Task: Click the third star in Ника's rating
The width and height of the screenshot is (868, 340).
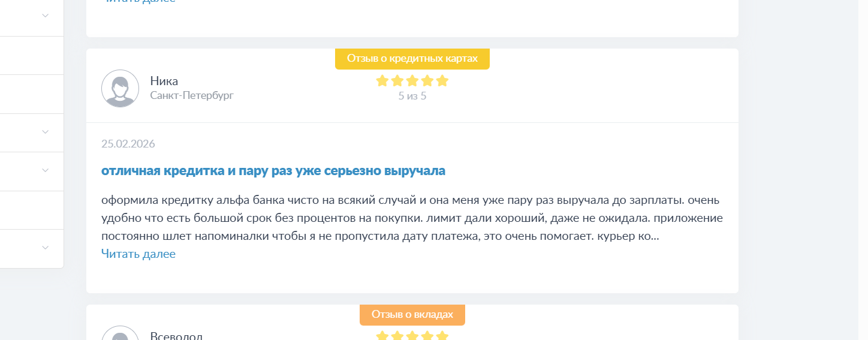Action: pyautogui.click(x=412, y=81)
